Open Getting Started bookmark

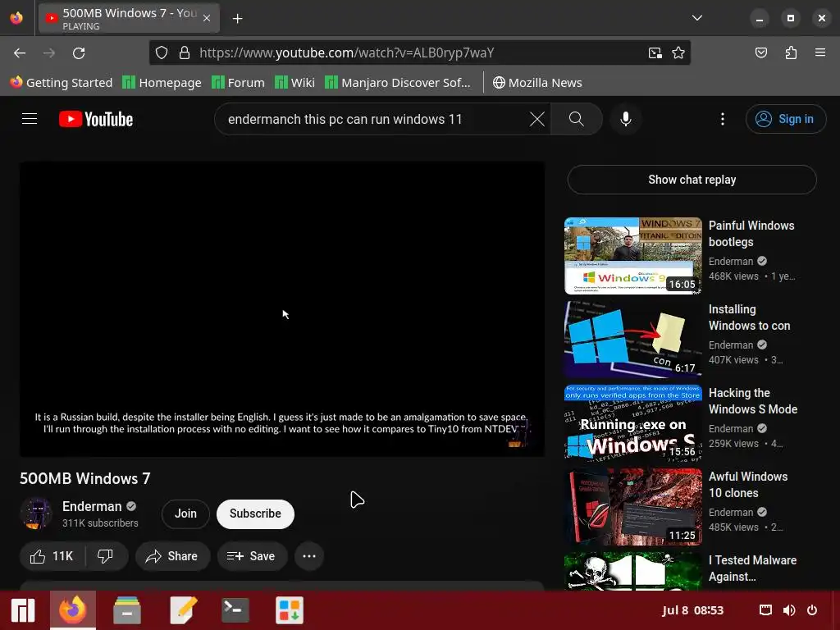pyautogui.click(x=61, y=83)
